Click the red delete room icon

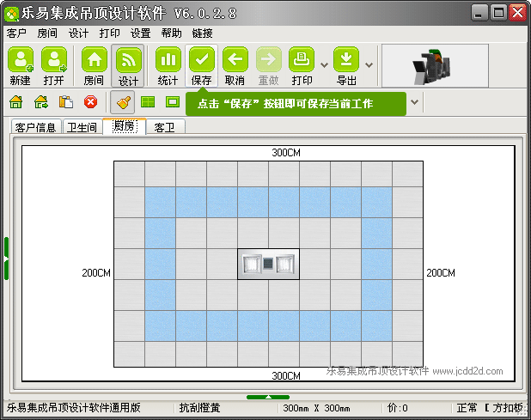point(90,102)
